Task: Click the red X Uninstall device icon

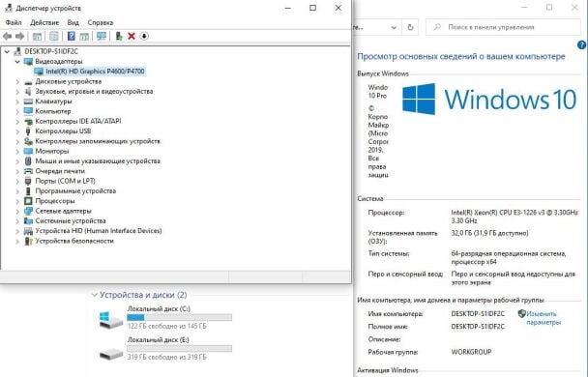Action: click(132, 36)
